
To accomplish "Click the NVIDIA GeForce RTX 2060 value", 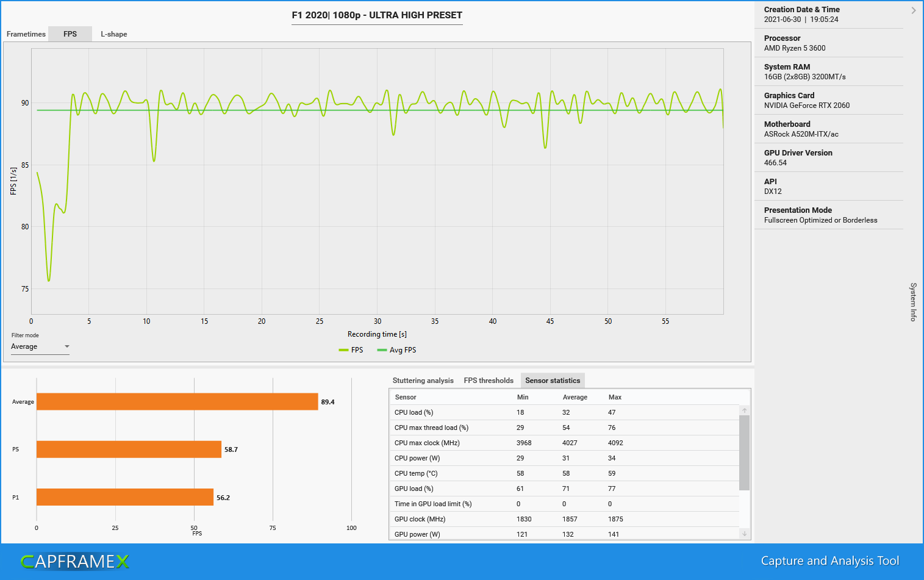I will point(807,106).
